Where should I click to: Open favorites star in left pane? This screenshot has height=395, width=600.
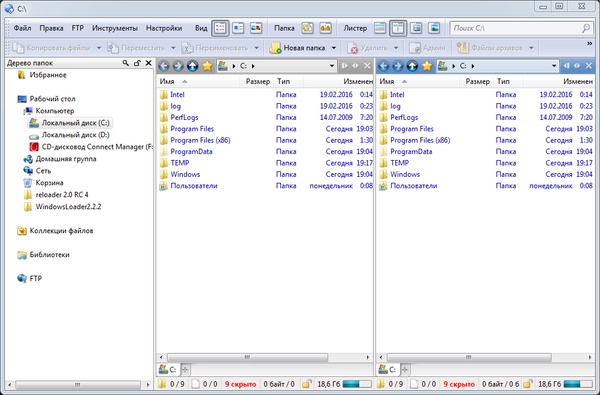point(207,66)
